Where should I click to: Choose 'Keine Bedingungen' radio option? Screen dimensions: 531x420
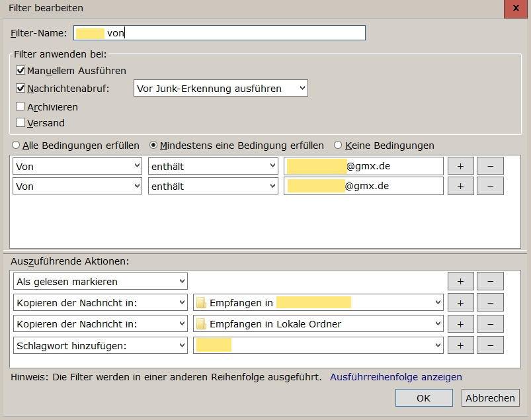338,146
